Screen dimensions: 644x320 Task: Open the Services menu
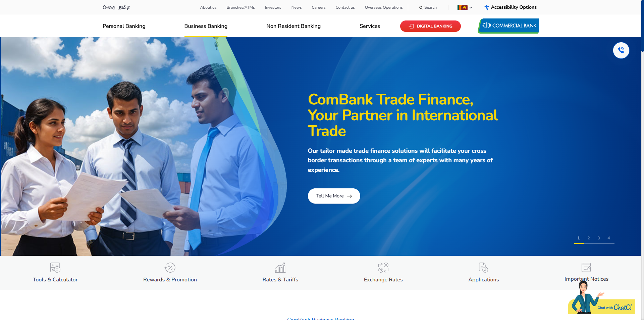370,26
